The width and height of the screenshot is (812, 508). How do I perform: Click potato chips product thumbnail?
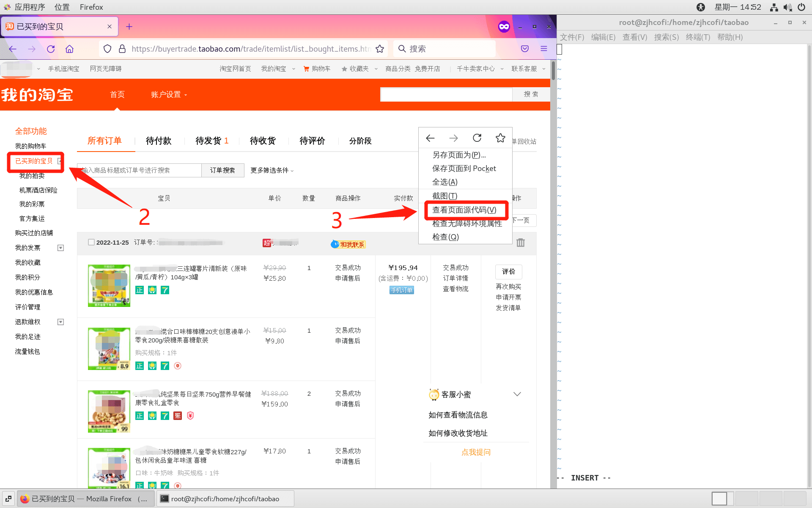click(109, 286)
